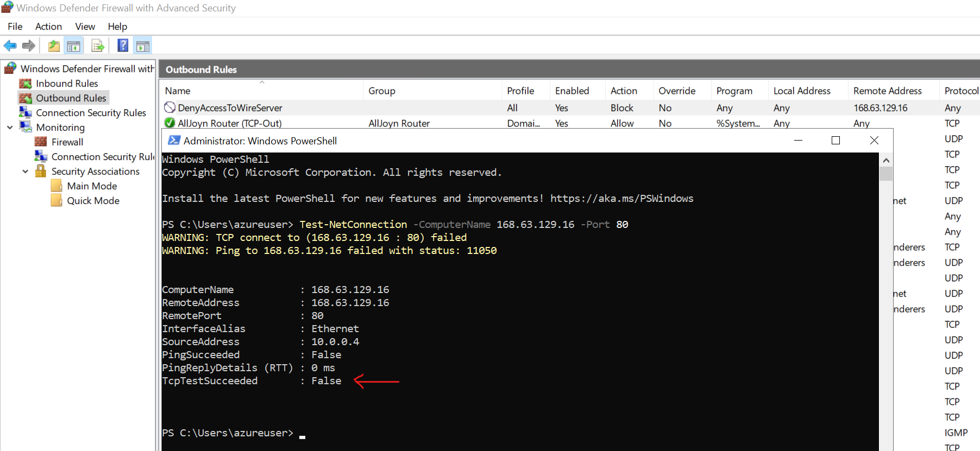This screenshot has height=451, width=980.
Task: Select the Windows Defender Firewall root node
Action: (x=87, y=68)
